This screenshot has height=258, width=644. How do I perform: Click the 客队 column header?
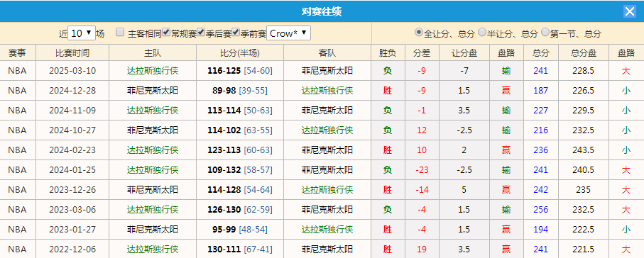327,53
